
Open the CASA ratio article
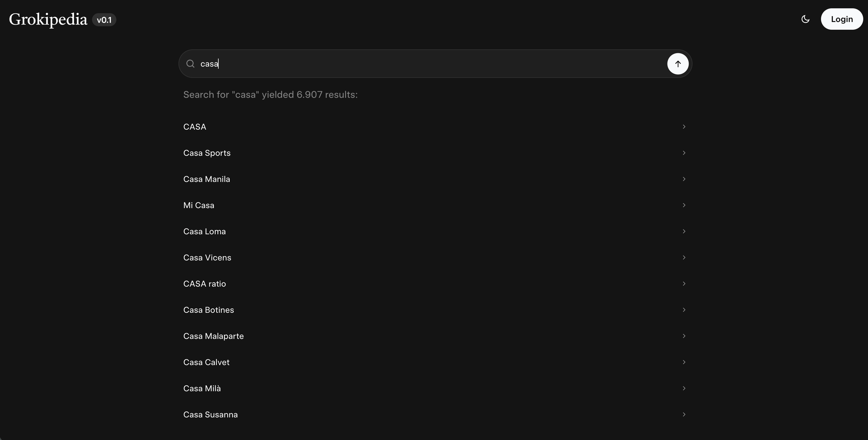tap(205, 284)
